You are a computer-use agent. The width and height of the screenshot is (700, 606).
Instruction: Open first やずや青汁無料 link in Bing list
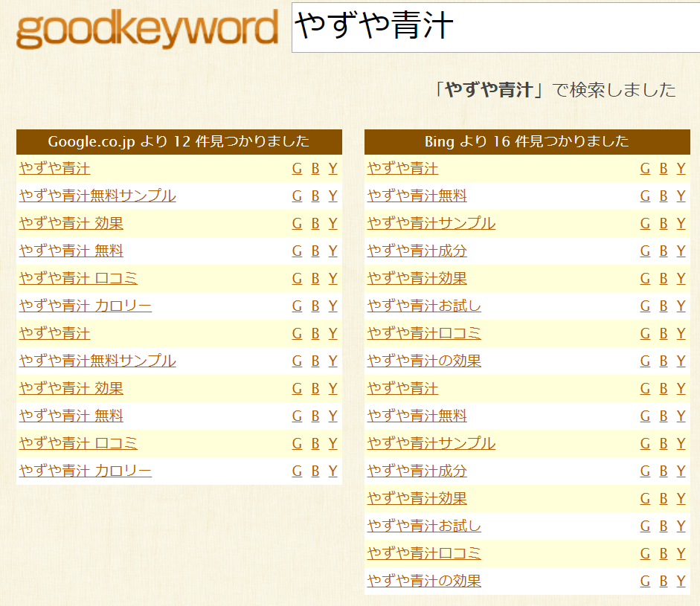click(417, 196)
